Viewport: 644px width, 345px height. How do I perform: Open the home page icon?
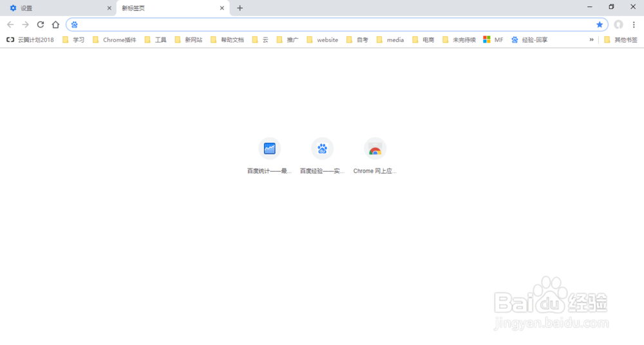pyautogui.click(x=55, y=24)
